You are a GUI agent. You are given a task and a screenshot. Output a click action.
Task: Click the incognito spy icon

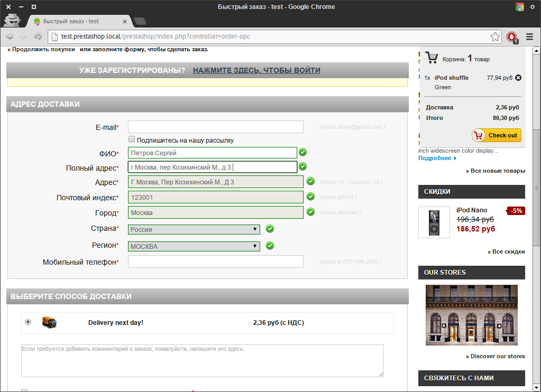tap(12, 20)
